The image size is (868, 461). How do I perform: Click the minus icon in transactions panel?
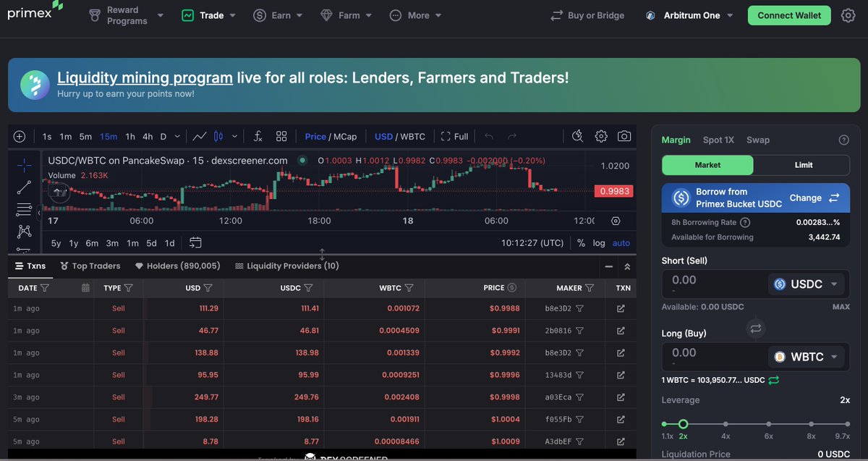click(x=608, y=266)
